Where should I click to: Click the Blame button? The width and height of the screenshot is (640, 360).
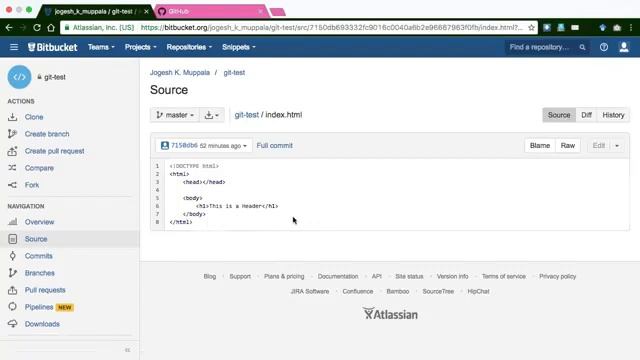coord(540,146)
